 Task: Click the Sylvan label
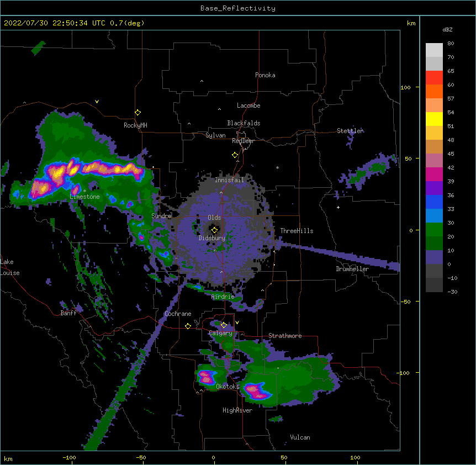tap(215, 135)
